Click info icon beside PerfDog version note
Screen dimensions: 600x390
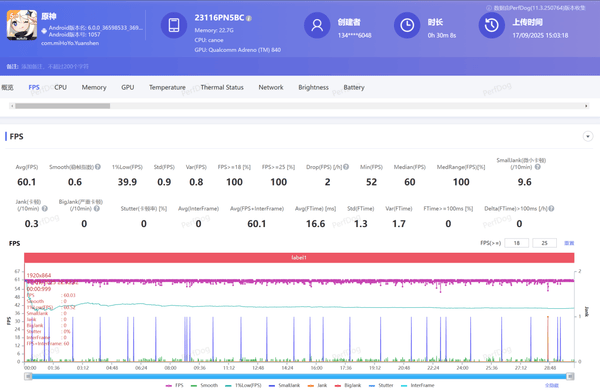[489, 8]
